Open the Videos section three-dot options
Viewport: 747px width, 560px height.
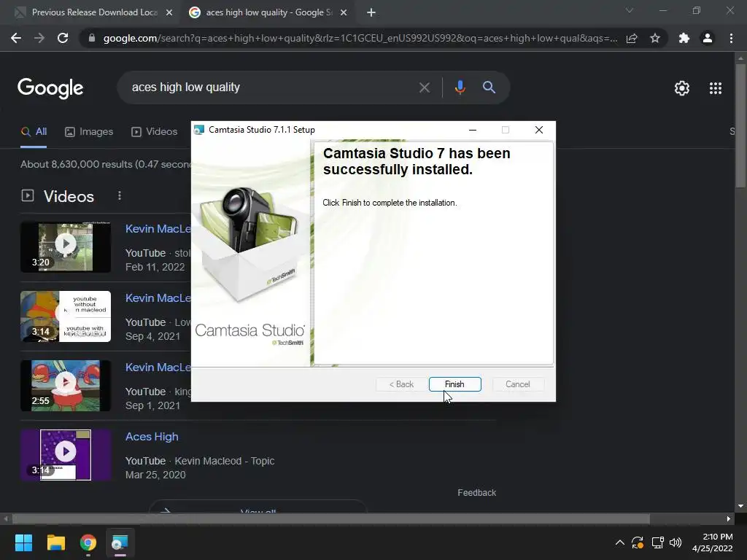pyautogui.click(x=120, y=195)
